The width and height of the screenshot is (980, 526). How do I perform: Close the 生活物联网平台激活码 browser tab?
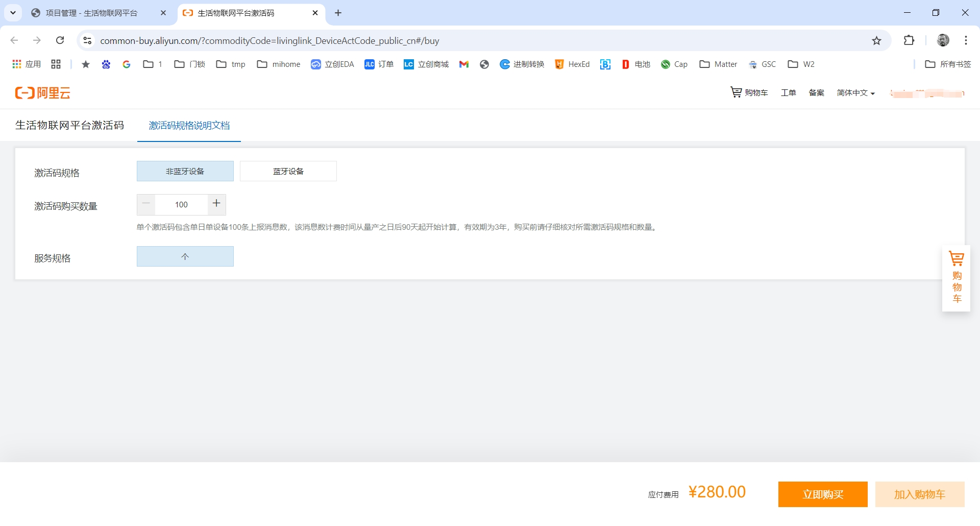[315, 13]
